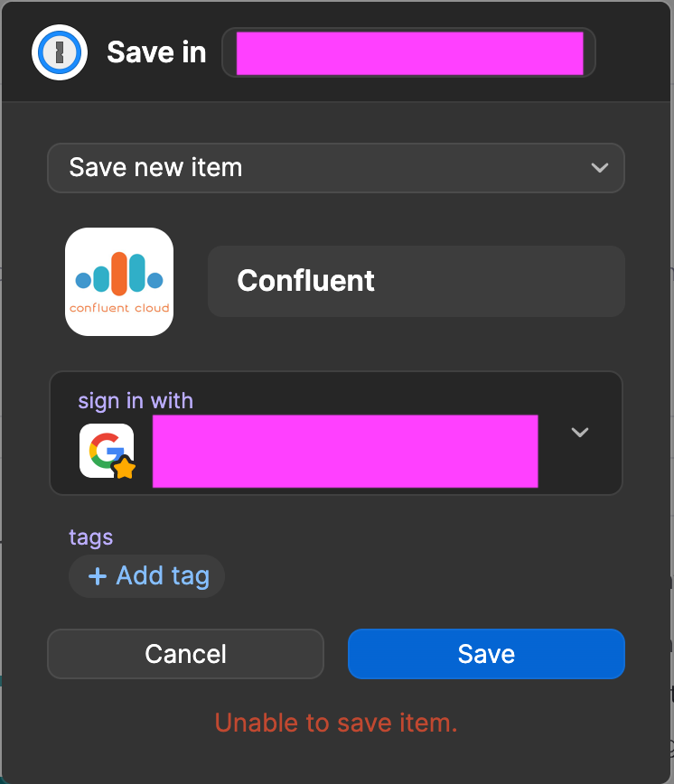Click the tags label

[x=91, y=537]
